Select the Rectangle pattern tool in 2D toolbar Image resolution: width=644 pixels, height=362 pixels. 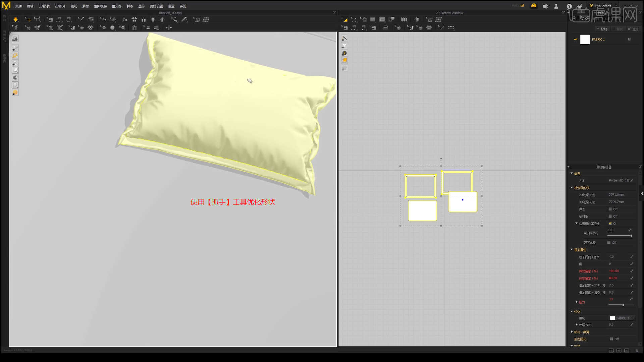[x=373, y=20]
